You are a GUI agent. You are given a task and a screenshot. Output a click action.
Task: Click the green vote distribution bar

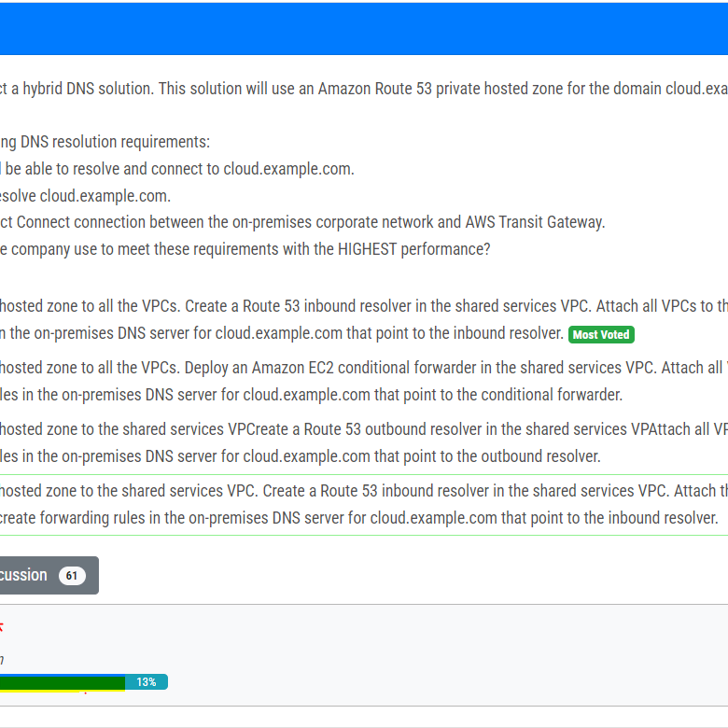click(63, 682)
